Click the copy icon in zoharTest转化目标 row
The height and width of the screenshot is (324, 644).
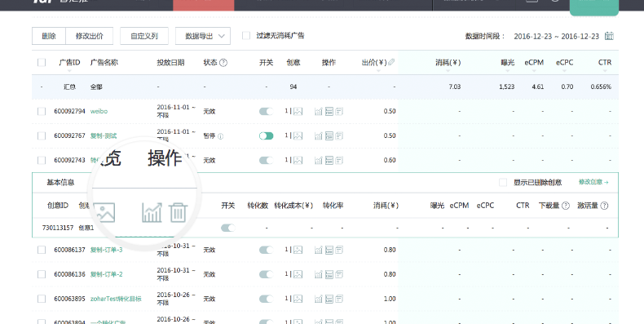pyautogui.click(x=339, y=299)
